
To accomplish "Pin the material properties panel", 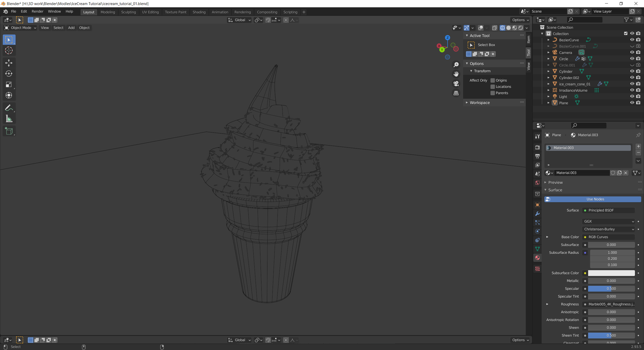I will click(x=638, y=135).
